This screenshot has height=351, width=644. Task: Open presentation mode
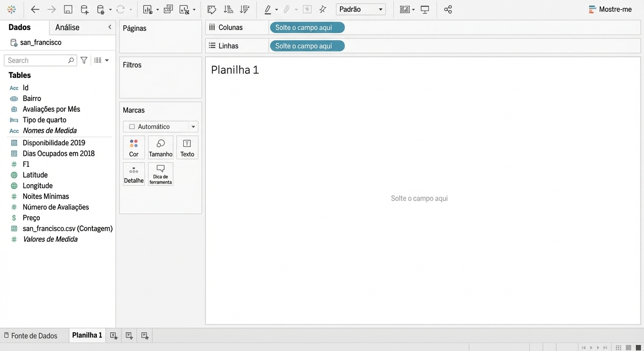pos(425,9)
